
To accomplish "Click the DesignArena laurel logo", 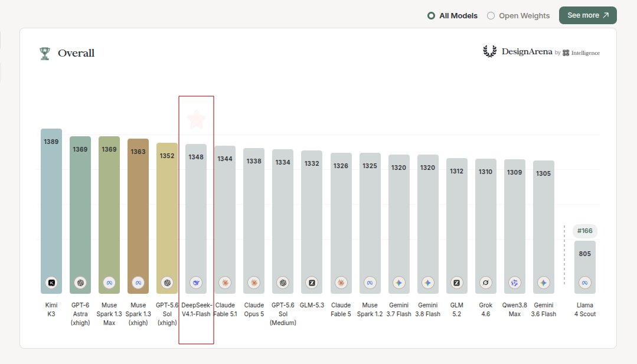I will tap(490, 51).
